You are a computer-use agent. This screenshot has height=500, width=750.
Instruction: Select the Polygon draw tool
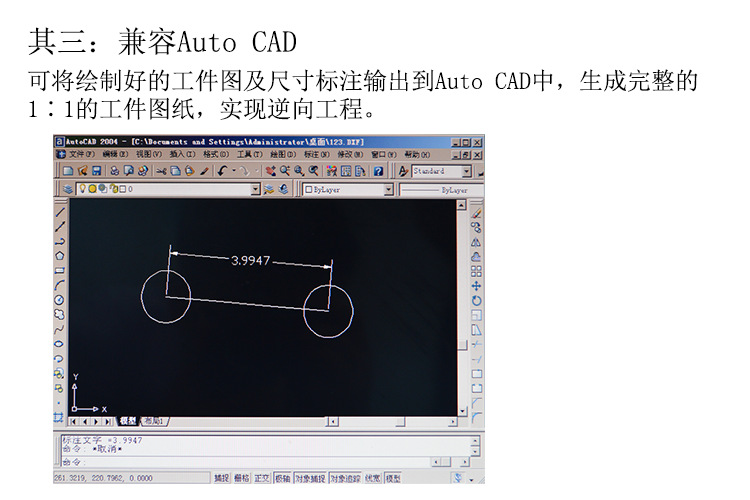60,256
